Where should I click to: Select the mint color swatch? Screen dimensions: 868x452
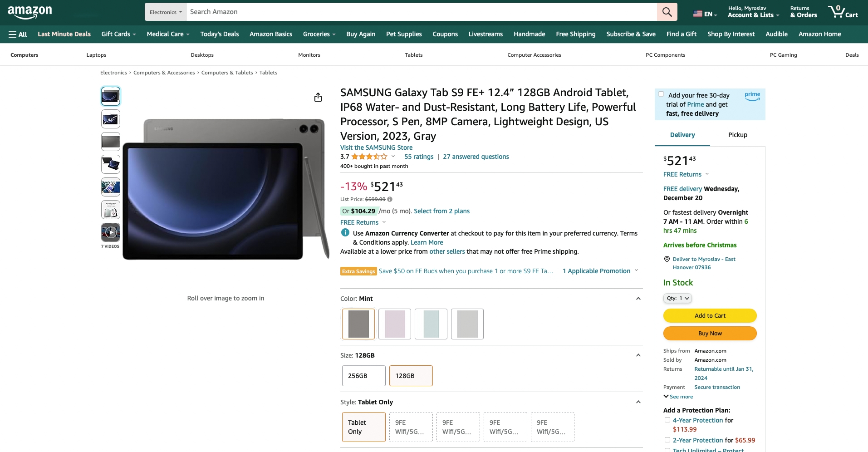431,324
